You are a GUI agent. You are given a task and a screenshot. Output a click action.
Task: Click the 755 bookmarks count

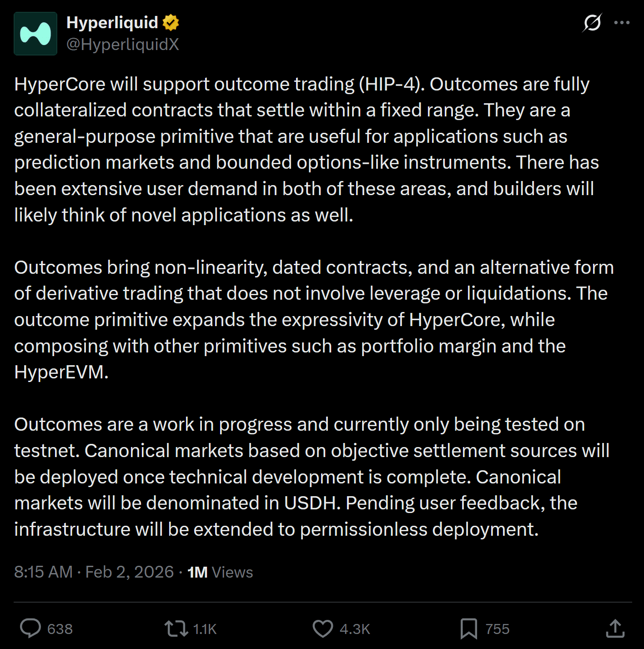click(497, 629)
